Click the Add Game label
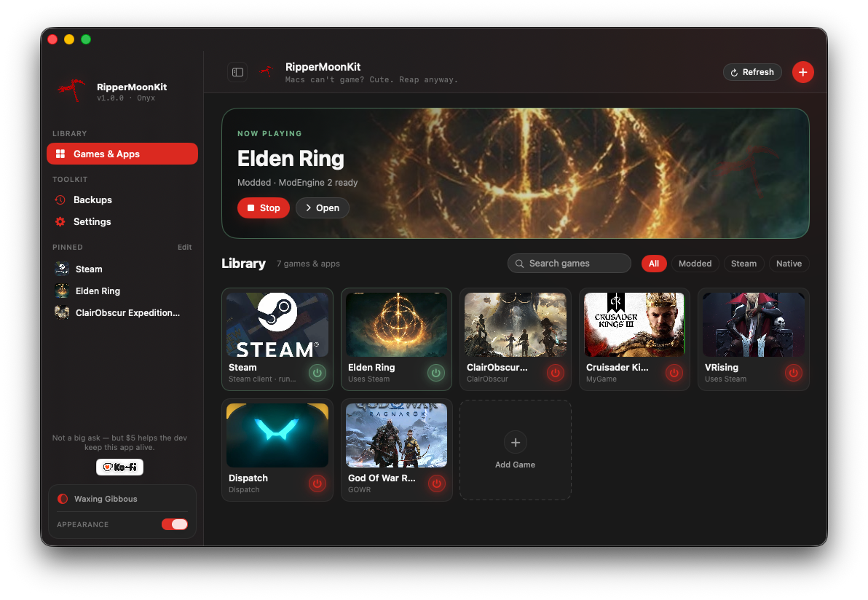This screenshot has height=600, width=868. 516,465
